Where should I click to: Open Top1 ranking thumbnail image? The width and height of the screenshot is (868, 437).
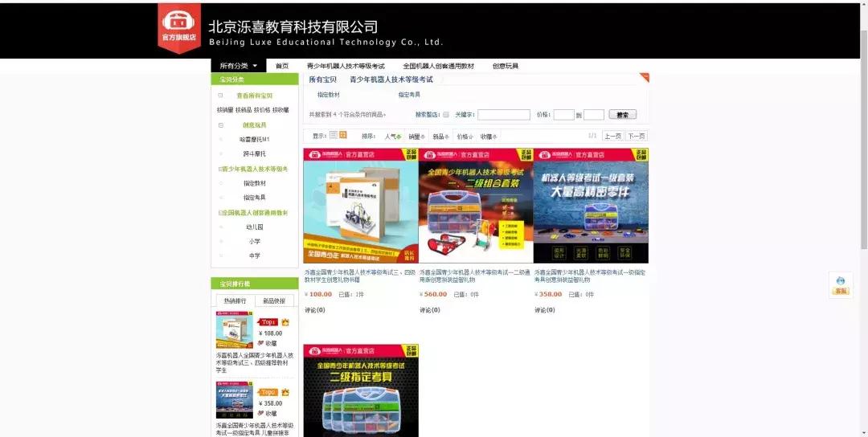point(235,329)
